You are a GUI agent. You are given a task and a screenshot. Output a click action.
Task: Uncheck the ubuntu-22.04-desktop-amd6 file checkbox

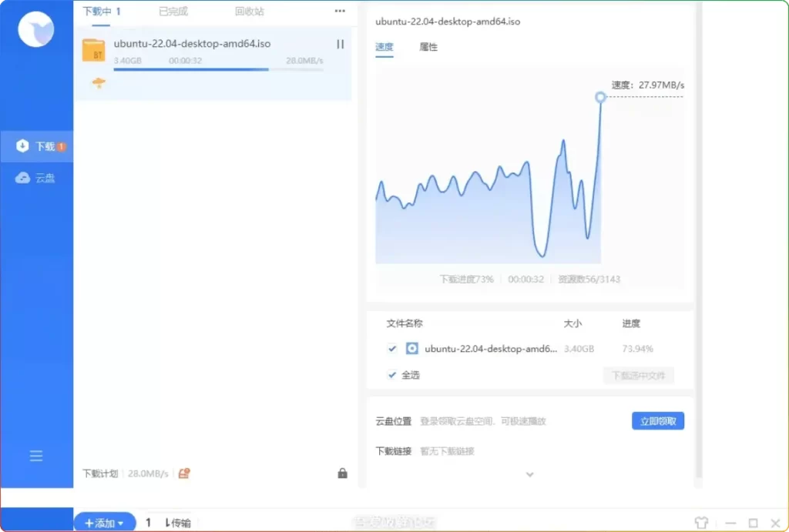[392, 348]
